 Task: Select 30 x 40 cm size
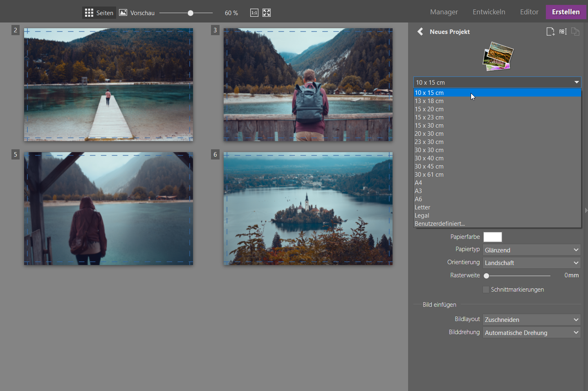coord(497,158)
